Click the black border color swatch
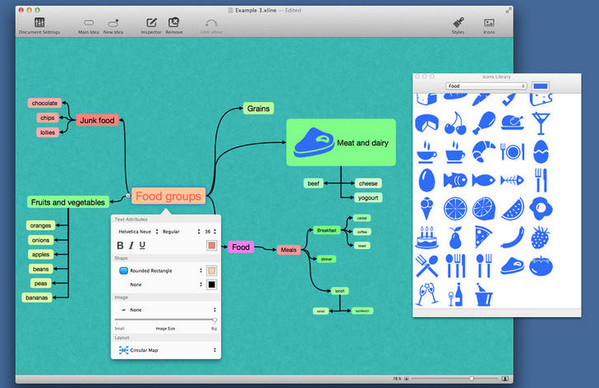 pos(211,285)
